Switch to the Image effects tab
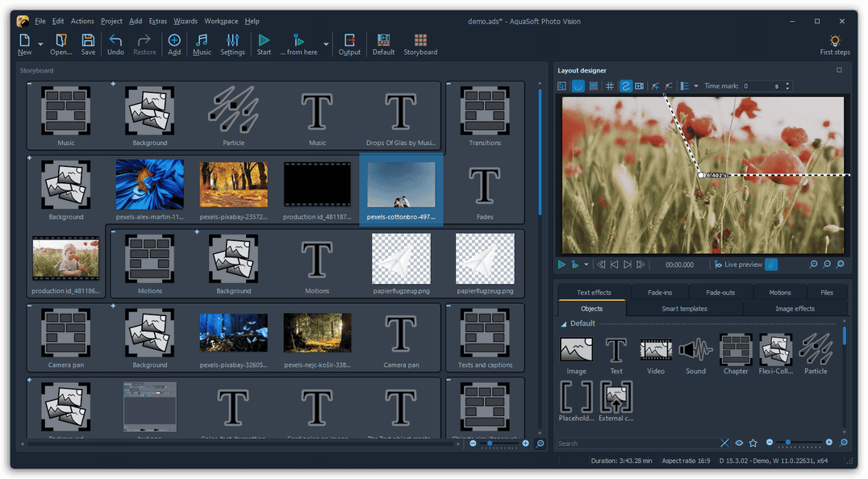 (795, 309)
